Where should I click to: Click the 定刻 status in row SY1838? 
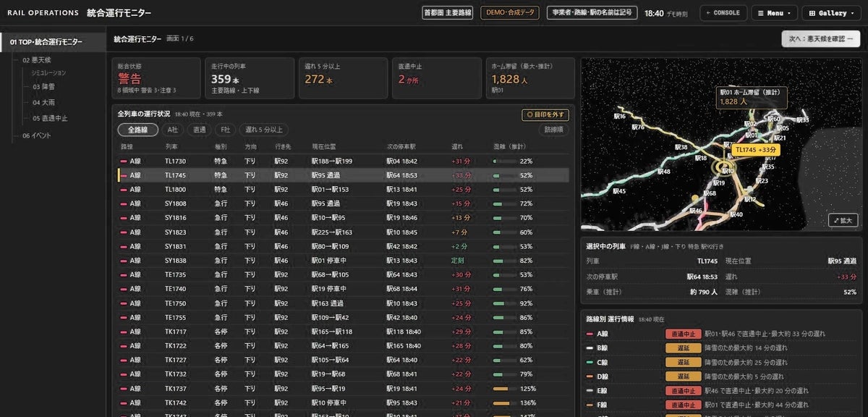457,261
